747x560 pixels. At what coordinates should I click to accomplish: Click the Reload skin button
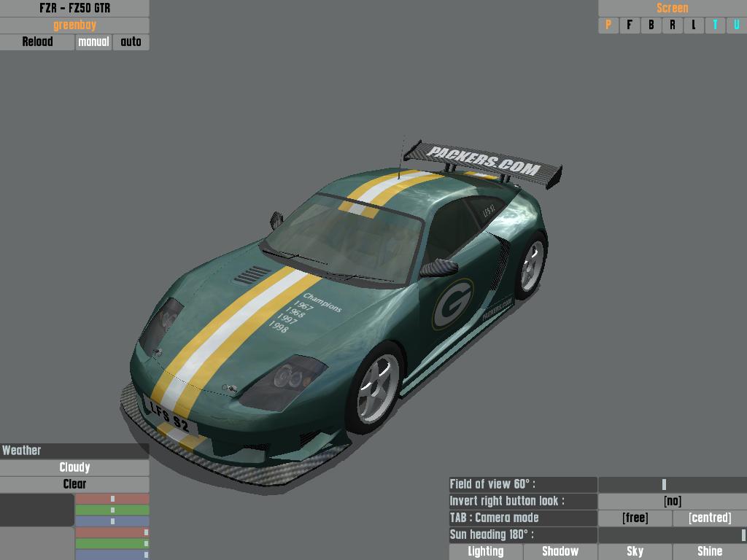(x=37, y=42)
